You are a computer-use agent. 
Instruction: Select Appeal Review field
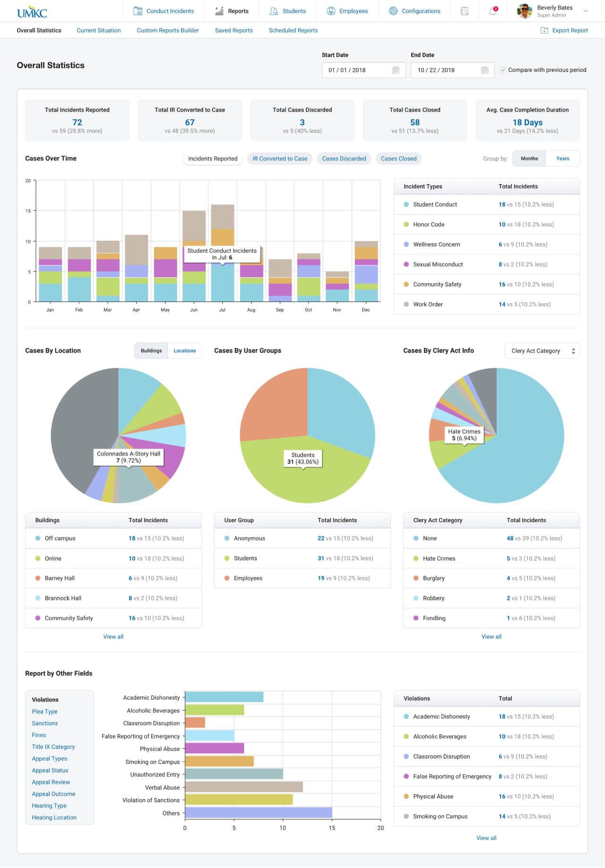(51, 782)
